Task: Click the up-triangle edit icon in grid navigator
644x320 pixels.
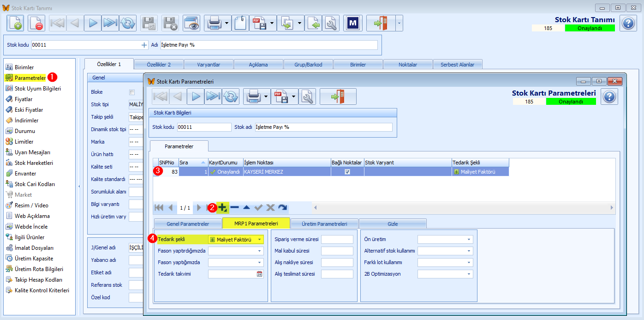Action: tap(246, 208)
